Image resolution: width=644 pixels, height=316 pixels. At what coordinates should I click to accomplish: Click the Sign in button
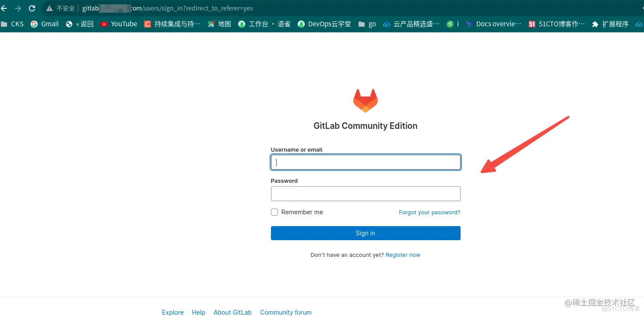(366, 233)
